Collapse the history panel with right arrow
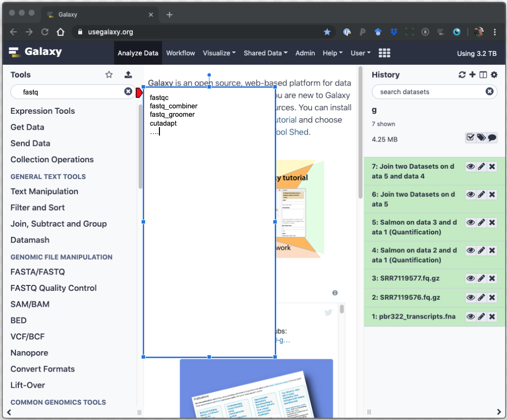Image resolution: width=507 pixels, height=420 pixels. coord(499,412)
